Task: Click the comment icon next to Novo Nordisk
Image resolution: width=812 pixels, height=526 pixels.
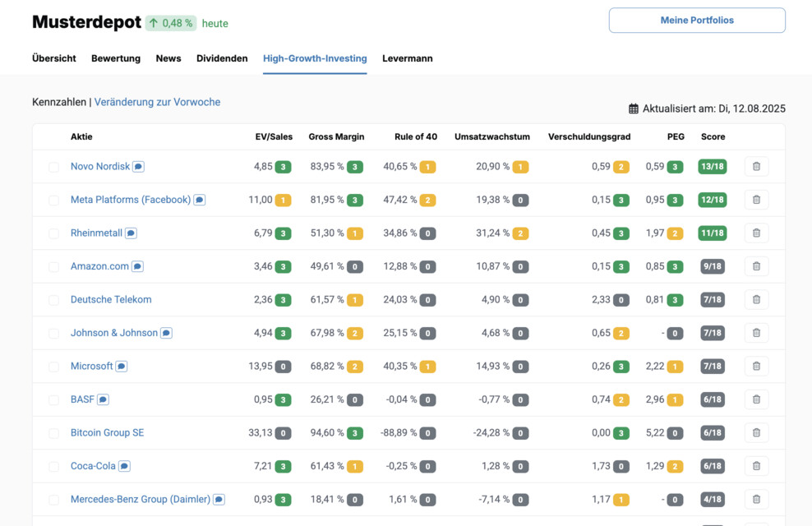Action: [x=138, y=167]
